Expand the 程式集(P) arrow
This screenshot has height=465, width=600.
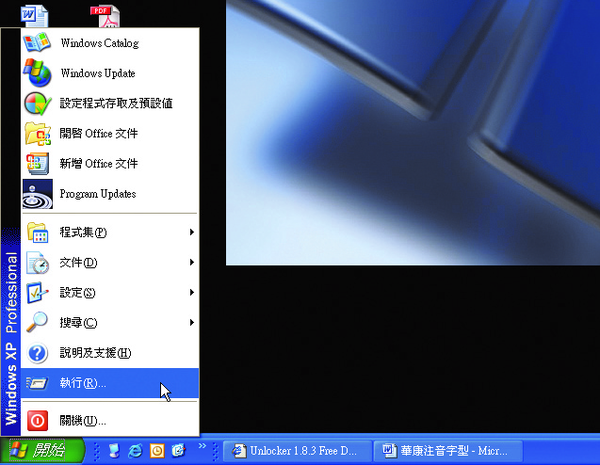(192, 232)
